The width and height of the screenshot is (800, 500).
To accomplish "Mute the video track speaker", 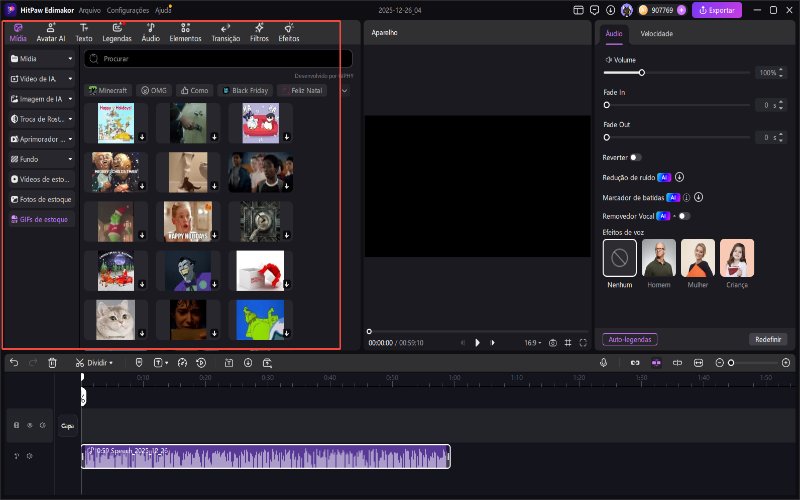I will (43, 425).
